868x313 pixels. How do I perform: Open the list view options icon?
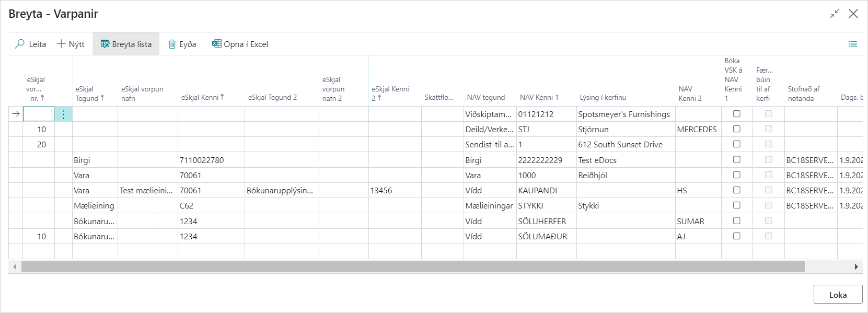(x=853, y=44)
